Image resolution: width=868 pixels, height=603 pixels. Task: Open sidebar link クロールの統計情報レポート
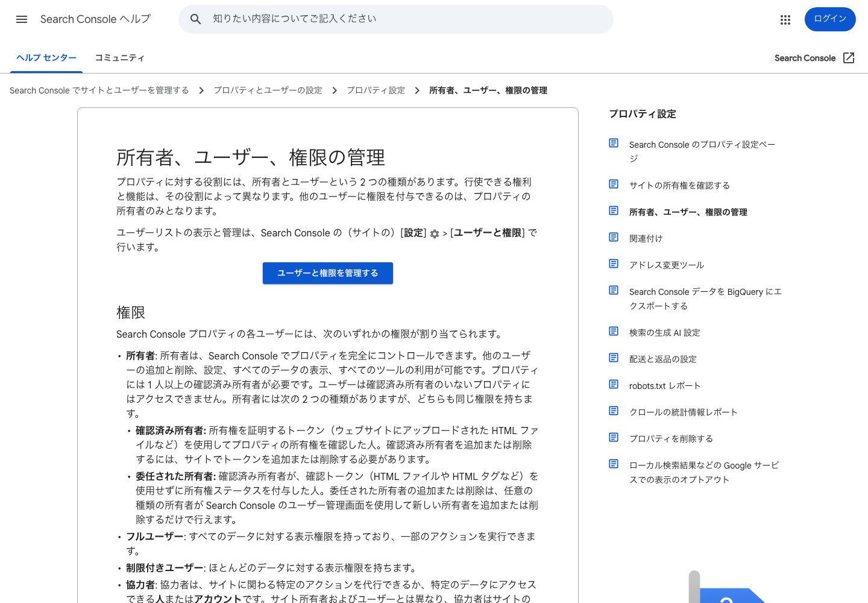pos(684,412)
